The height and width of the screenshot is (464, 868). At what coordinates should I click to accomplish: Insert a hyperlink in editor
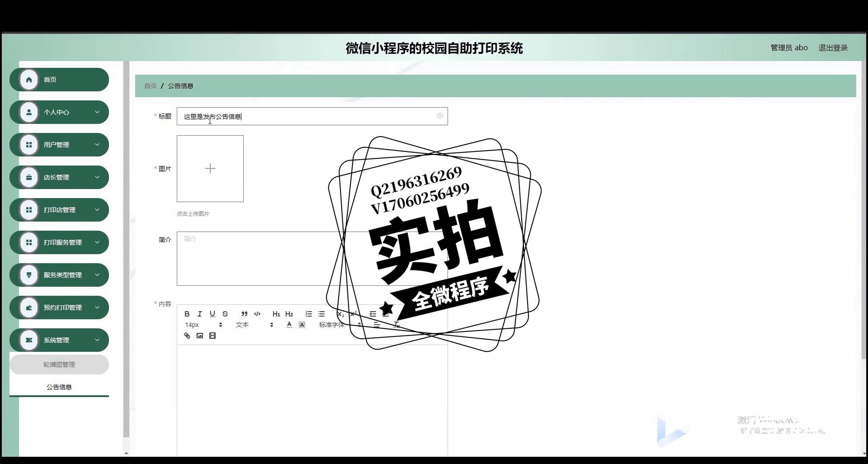(x=187, y=336)
